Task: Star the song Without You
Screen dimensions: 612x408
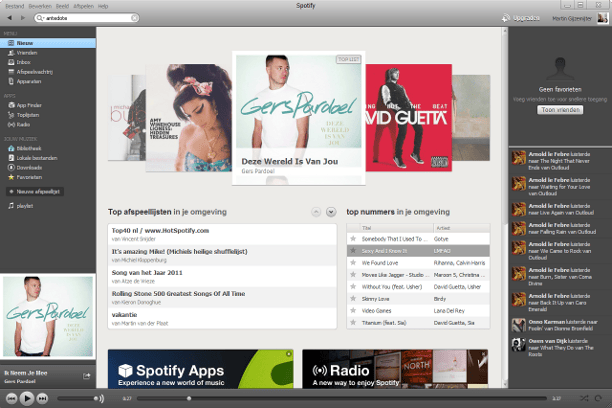Action: (353, 287)
